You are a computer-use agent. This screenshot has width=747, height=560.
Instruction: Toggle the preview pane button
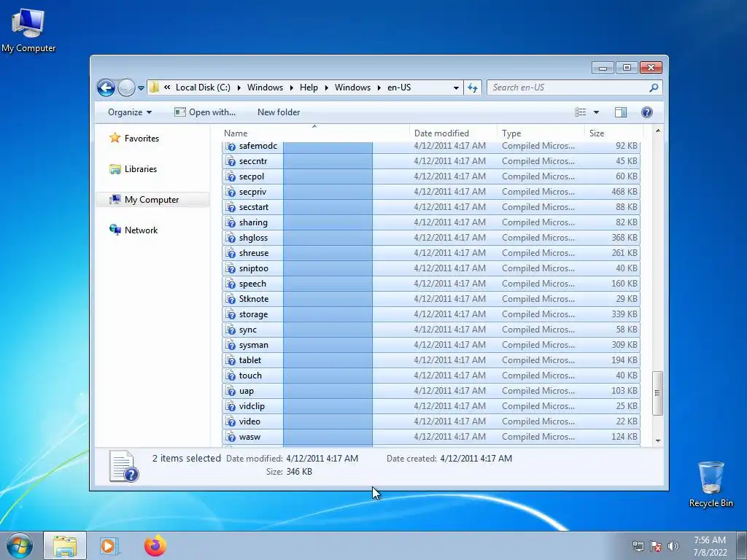[x=620, y=112]
